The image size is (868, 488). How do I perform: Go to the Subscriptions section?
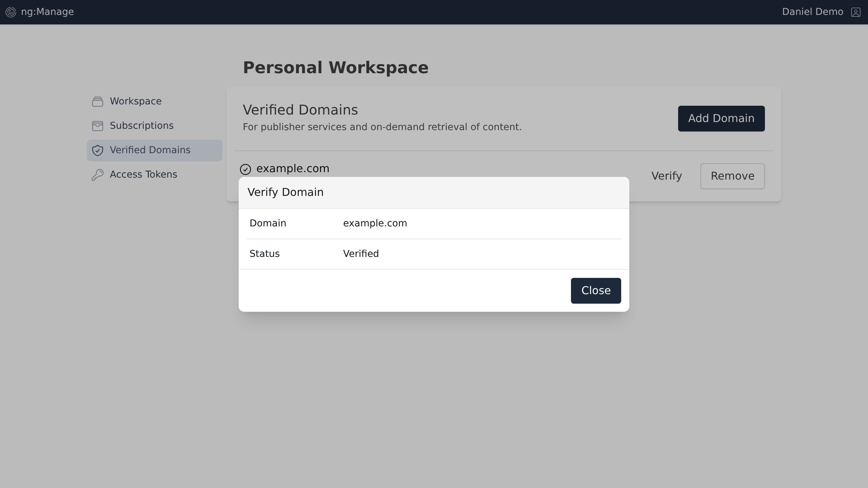click(141, 126)
